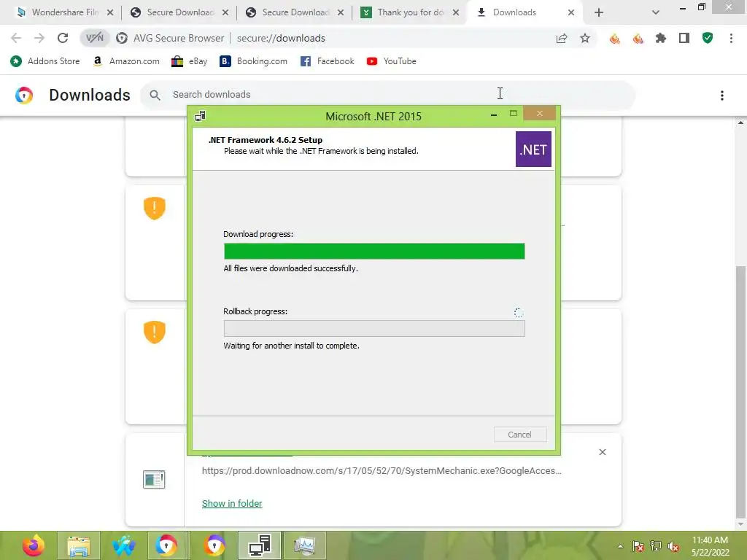Click the AVG Secure Browser site icon
Viewport: 747px width, 560px height.
(122, 38)
